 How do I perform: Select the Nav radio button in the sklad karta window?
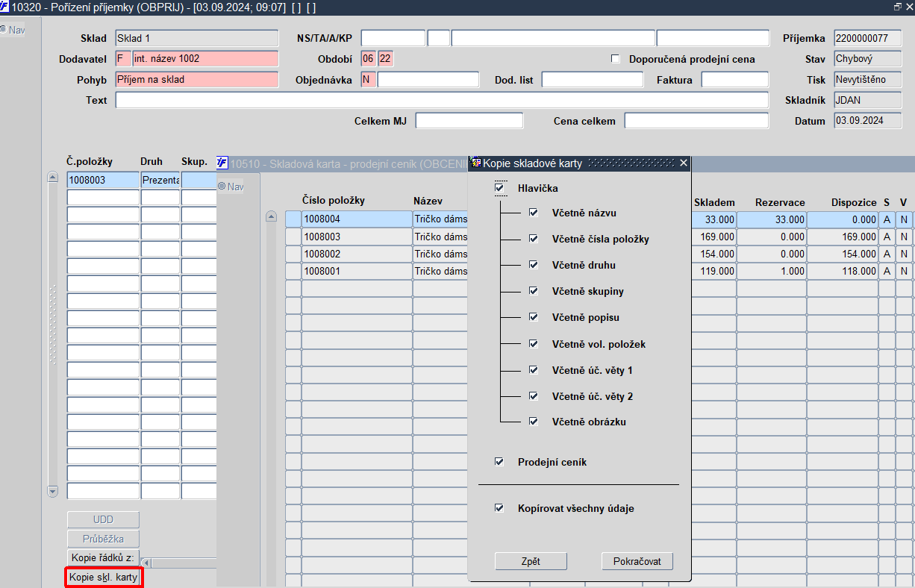pyautogui.click(x=222, y=187)
